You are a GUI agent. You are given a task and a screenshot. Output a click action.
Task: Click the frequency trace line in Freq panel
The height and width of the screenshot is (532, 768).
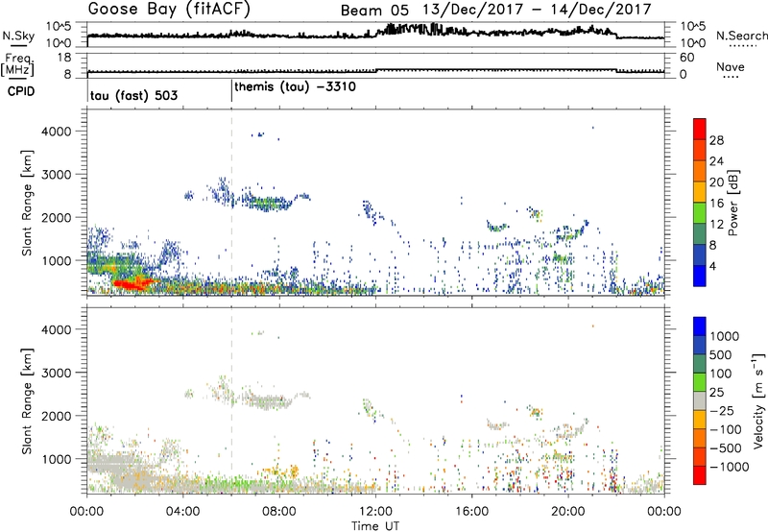coord(375,71)
